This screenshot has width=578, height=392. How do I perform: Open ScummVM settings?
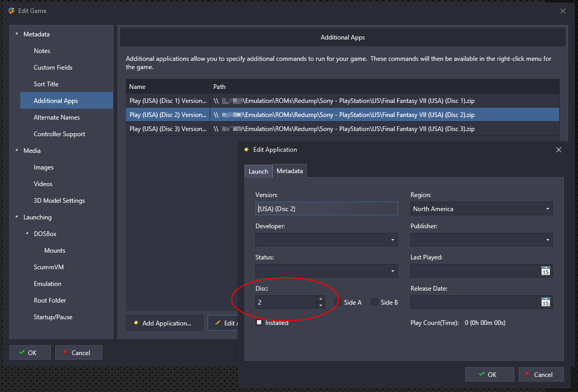coord(49,267)
